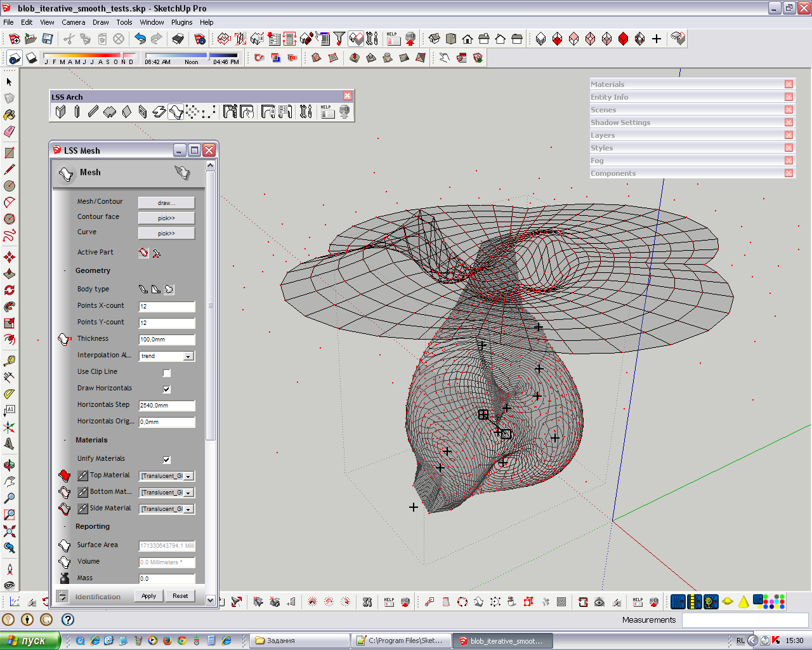812x650 pixels.
Task: Select the Protractor tool
Action: pyautogui.click(x=10, y=394)
